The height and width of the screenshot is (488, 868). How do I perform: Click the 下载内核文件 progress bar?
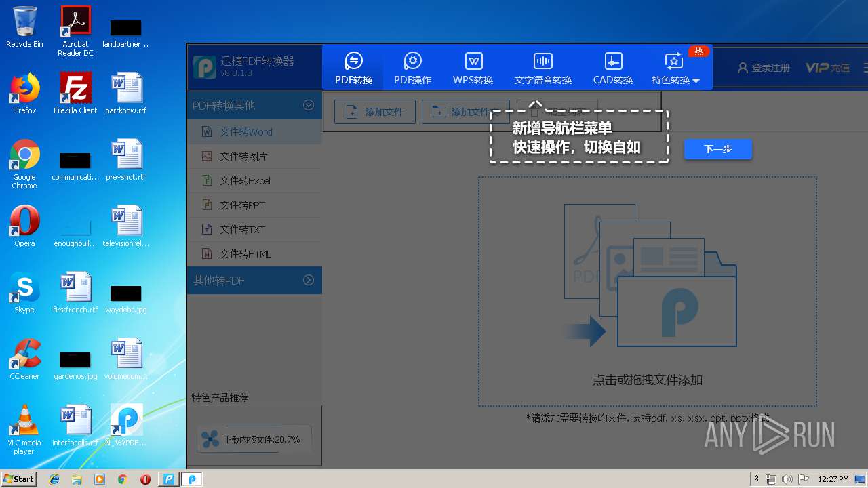click(x=254, y=439)
